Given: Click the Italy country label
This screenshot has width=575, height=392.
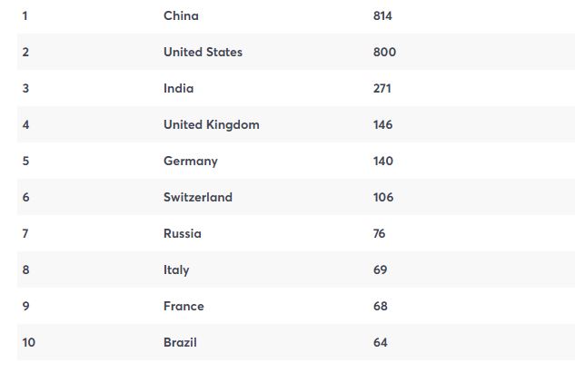Looking at the screenshot, I should point(176,270).
